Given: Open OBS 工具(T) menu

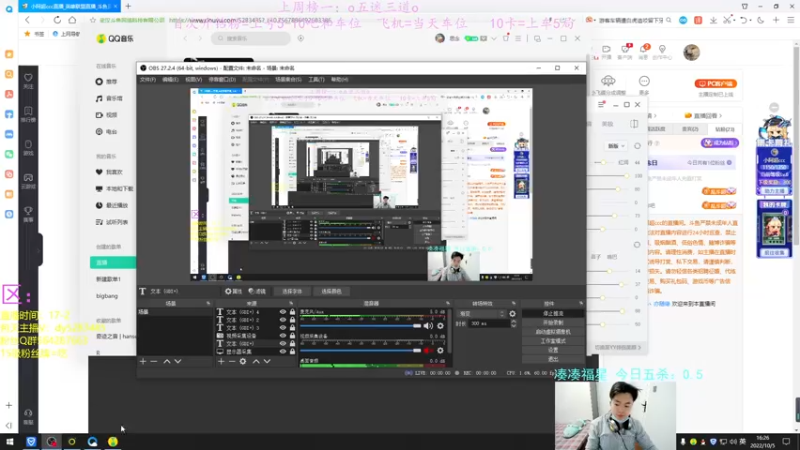Looking at the screenshot, I should point(316,80).
